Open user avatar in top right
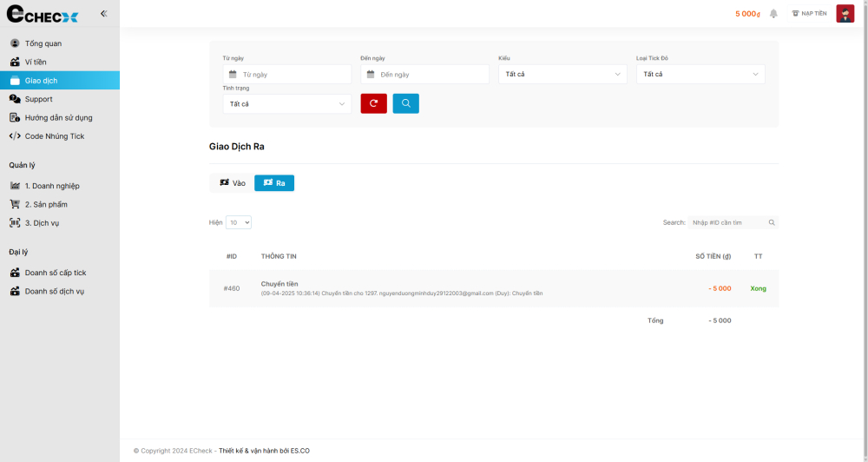The image size is (868, 462). [845, 14]
